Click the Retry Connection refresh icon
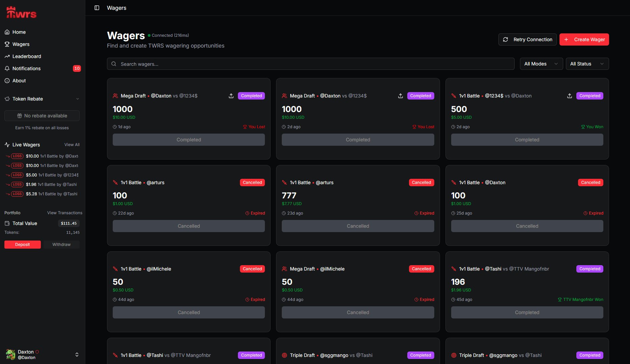The image size is (630, 364). click(x=505, y=39)
